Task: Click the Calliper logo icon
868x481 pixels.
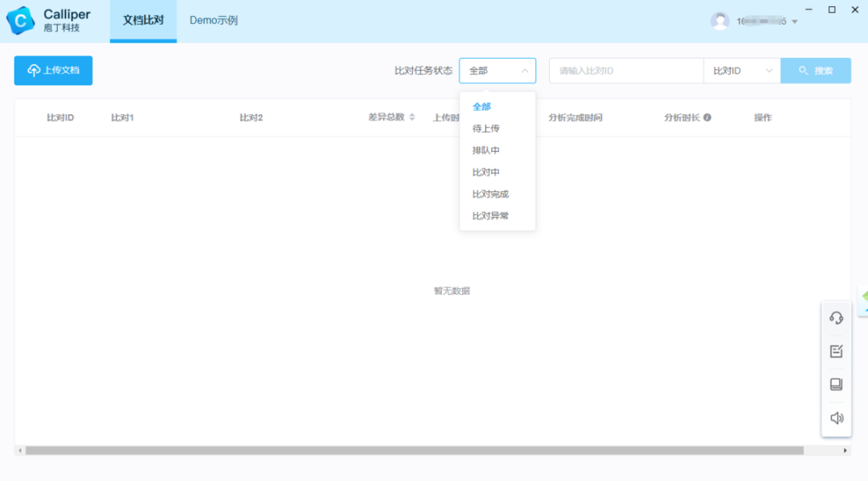Action: (20, 20)
